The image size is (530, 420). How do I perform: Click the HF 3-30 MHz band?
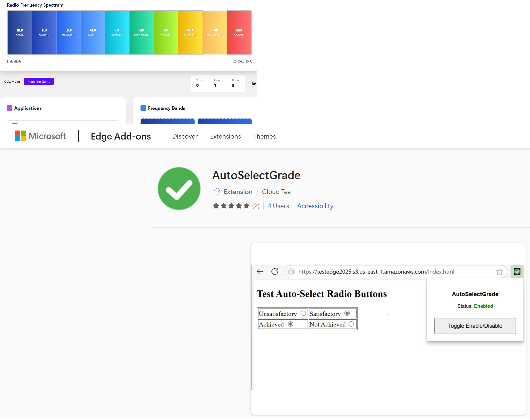166,32
